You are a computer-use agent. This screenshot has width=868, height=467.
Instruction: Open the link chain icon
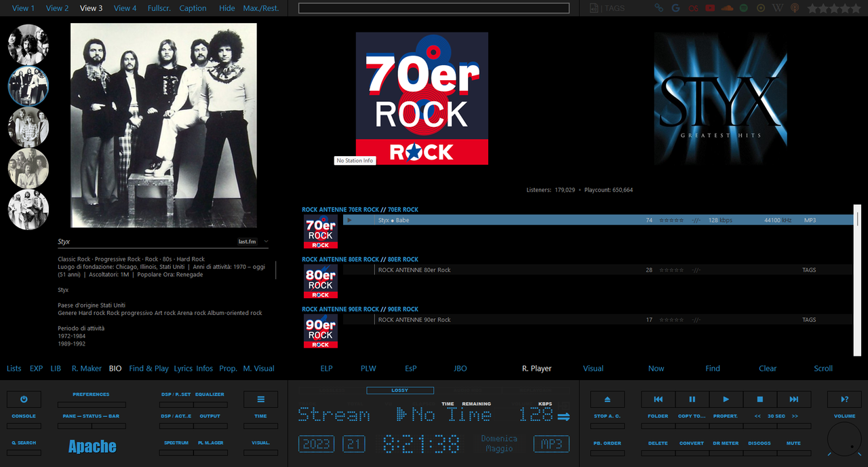point(658,8)
